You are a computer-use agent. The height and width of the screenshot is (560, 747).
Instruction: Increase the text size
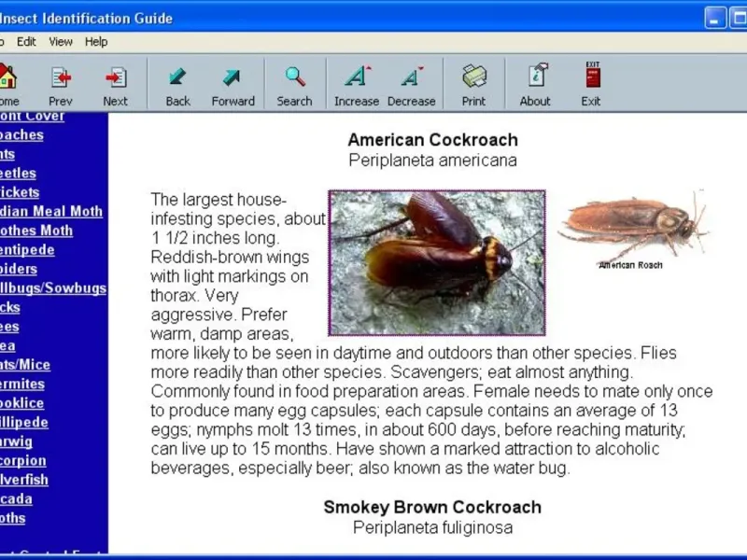pyautogui.click(x=357, y=84)
